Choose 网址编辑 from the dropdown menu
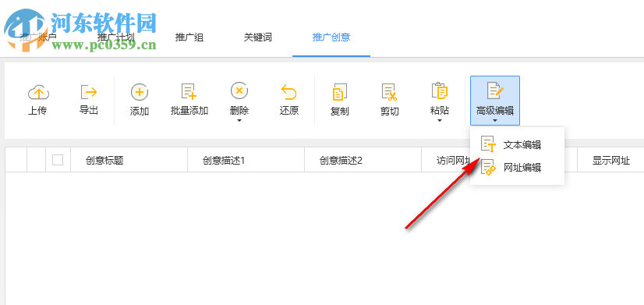The image size is (644, 305). tap(517, 167)
